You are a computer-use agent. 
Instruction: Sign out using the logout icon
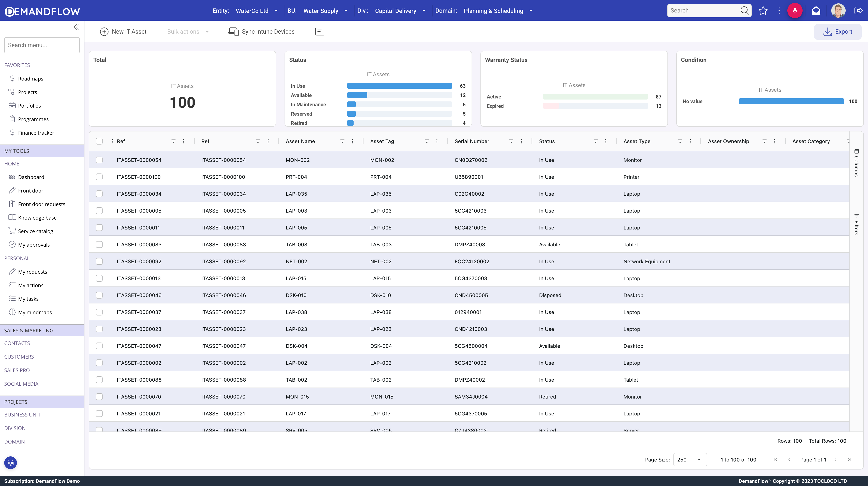(x=859, y=10)
